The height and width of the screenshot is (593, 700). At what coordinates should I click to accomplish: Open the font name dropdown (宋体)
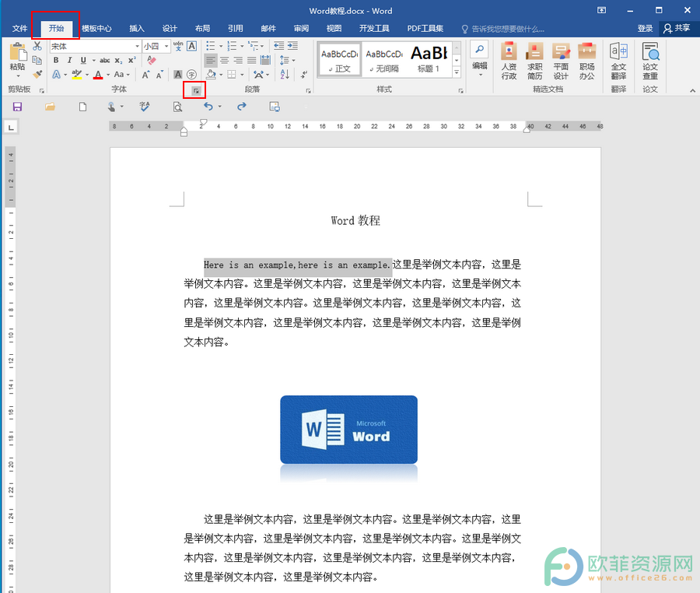[137, 46]
